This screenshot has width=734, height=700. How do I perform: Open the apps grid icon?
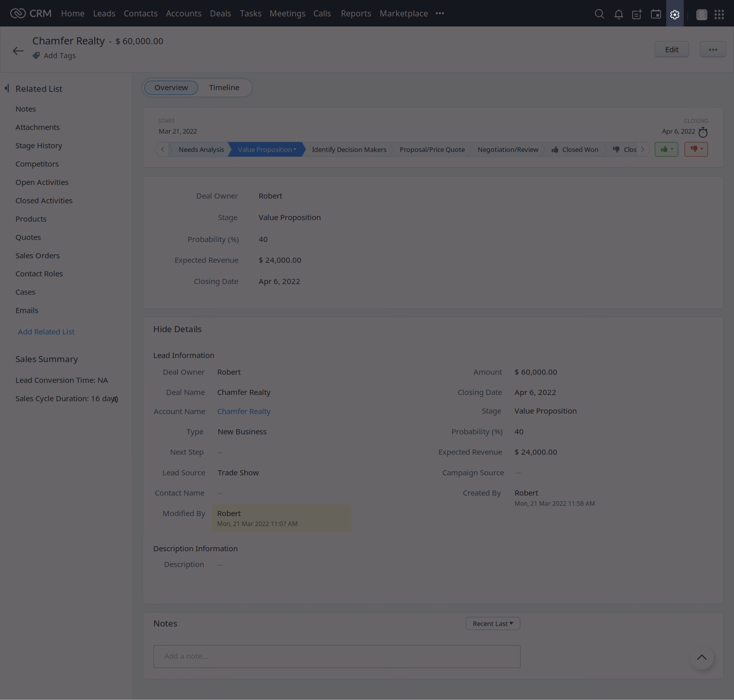click(719, 14)
